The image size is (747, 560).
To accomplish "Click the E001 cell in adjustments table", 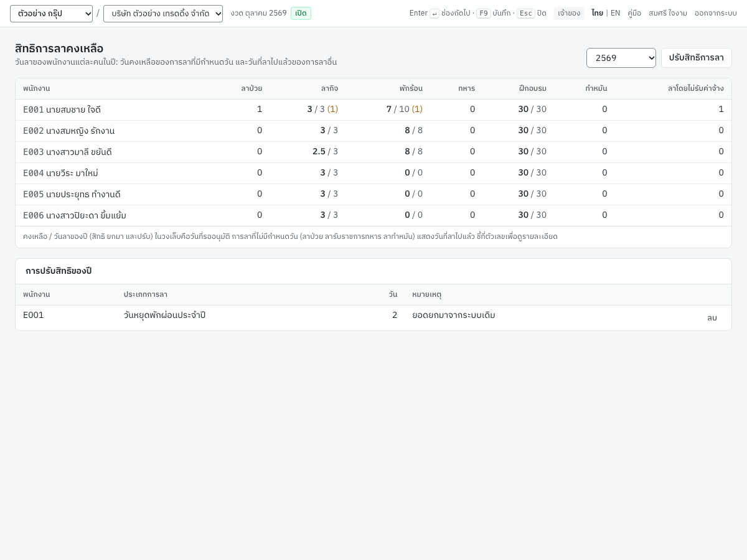I will click(34, 315).
